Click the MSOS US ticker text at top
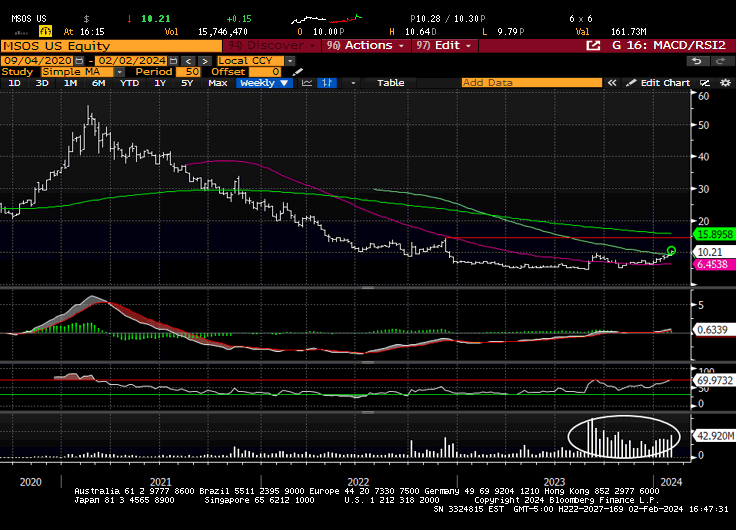Viewport: 736px width, 530px height. tap(29, 19)
